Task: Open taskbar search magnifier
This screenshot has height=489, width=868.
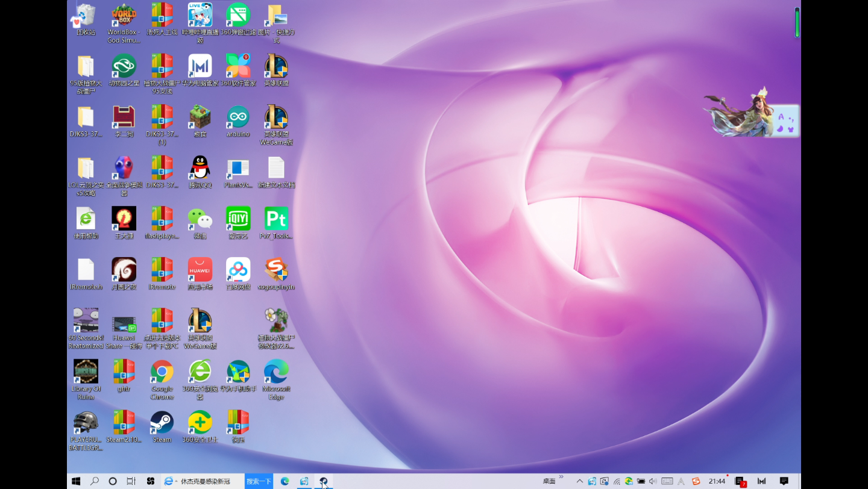Action: click(95, 481)
